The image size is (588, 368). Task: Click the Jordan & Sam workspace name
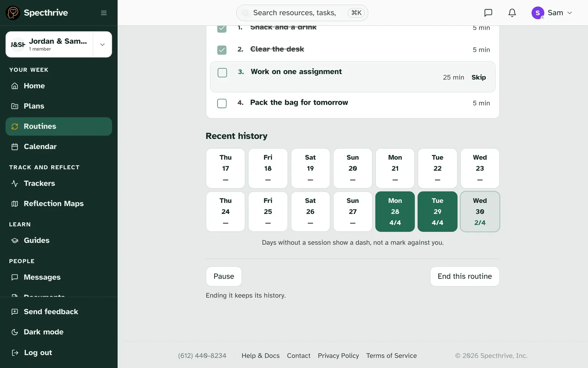(58, 41)
